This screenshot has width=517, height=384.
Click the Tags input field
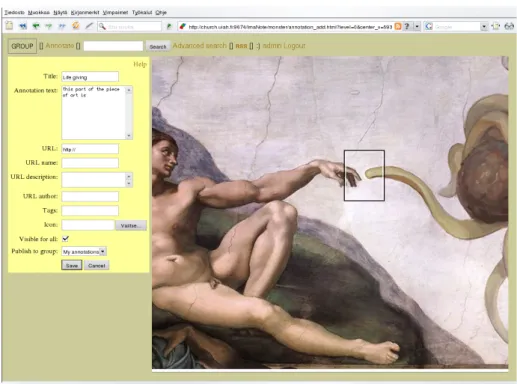tap(90, 211)
